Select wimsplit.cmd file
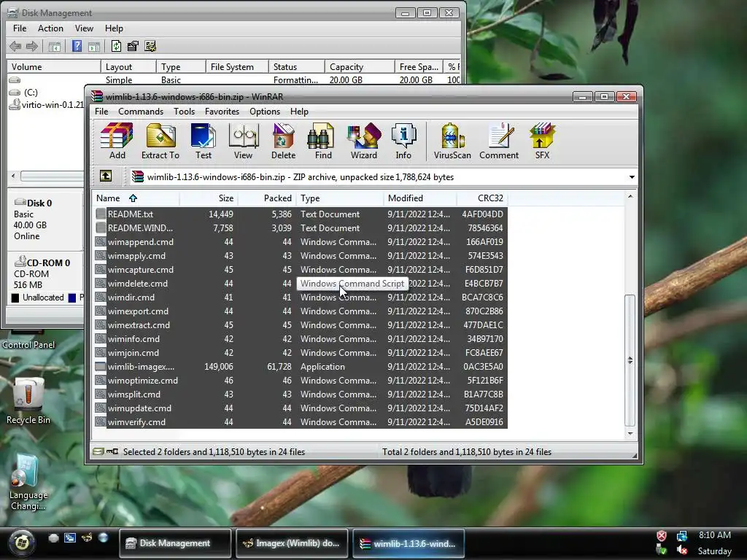This screenshot has width=747, height=560. (301, 394)
